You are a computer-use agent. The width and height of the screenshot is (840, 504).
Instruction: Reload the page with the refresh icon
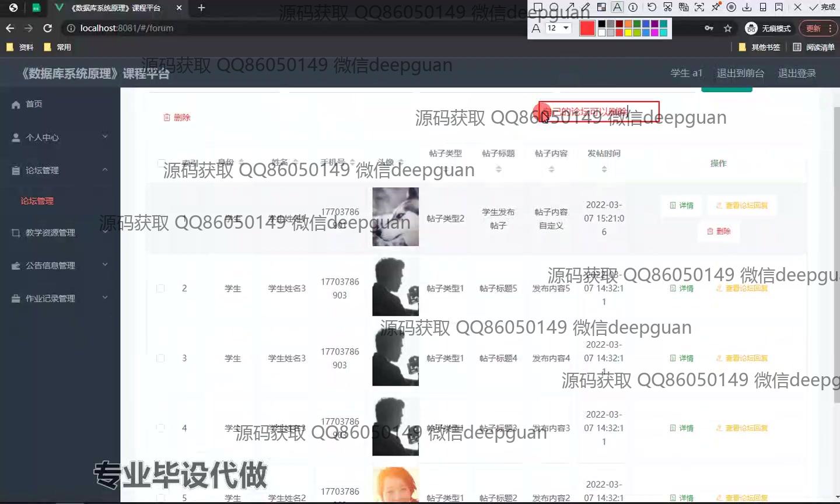[48, 28]
